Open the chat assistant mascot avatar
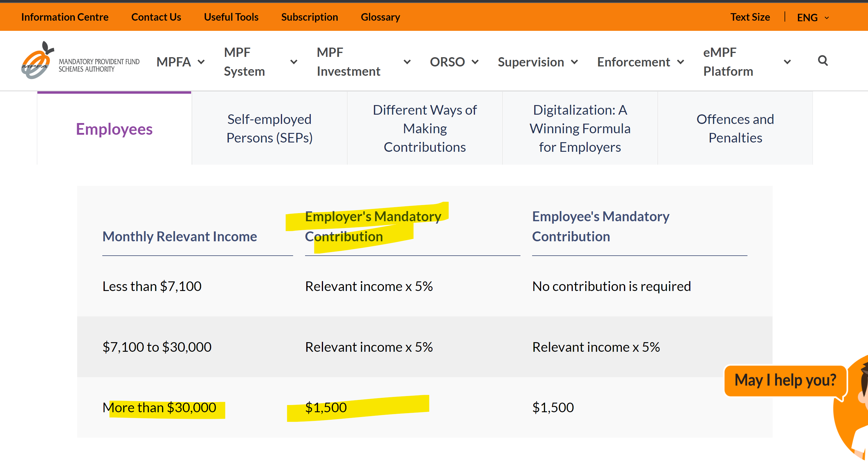Screen dimensions: 868x470 pyautogui.click(x=851, y=408)
